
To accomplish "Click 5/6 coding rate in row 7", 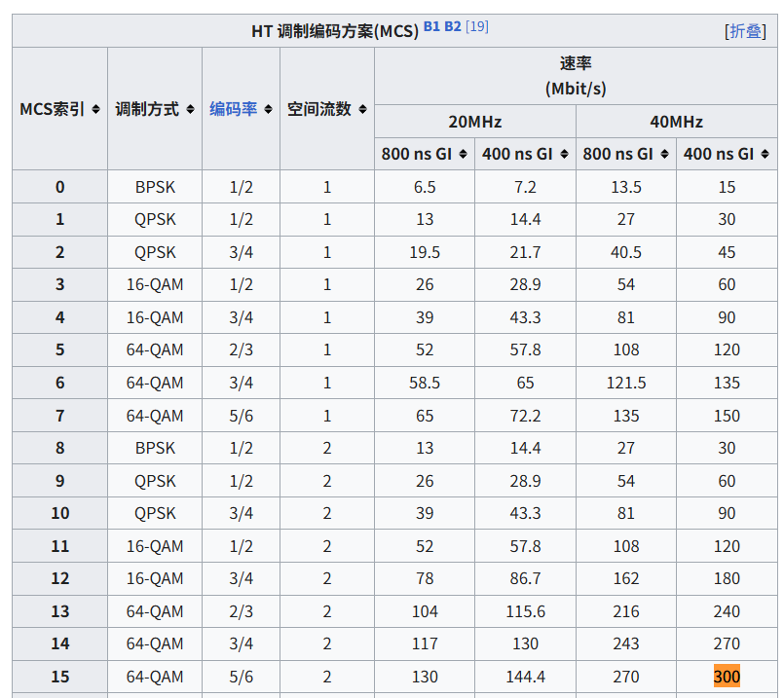I will (x=241, y=416).
